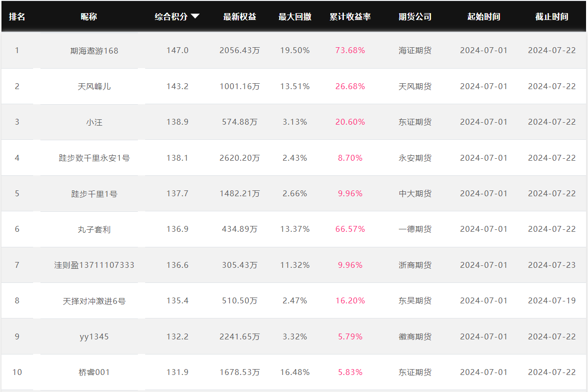Viewport: 588px width, 392px height.
Task: Click return rate 73.68%
Action: pyautogui.click(x=350, y=50)
